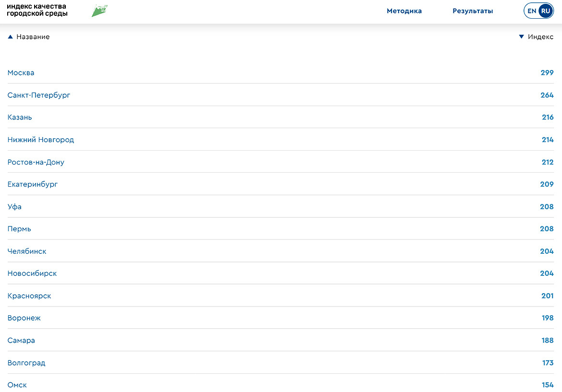
Task: Sort the list by Название column
Action: coord(33,37)
